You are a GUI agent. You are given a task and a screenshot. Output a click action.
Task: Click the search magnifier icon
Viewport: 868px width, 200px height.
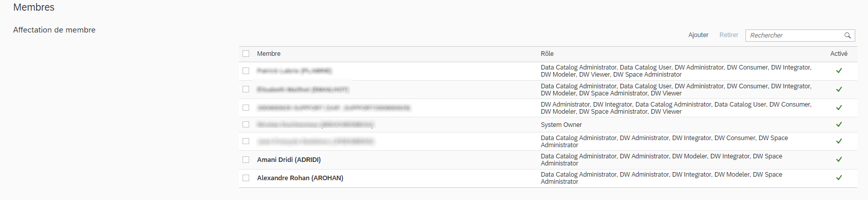(847, 36)
